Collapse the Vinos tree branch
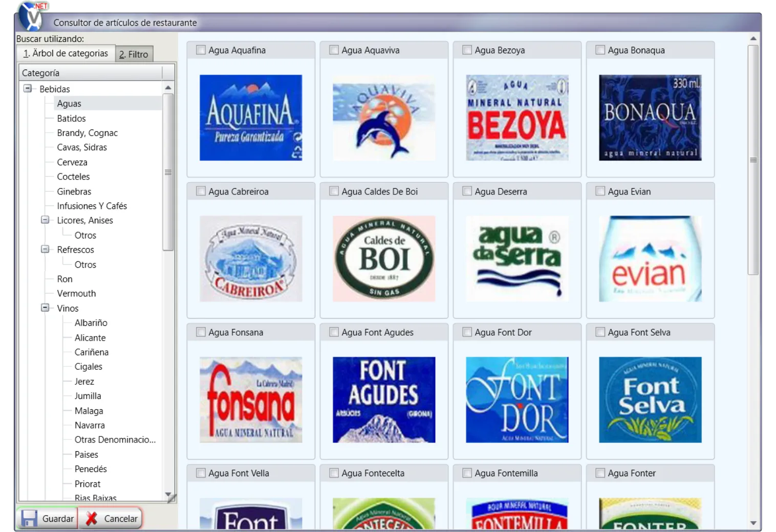776x532 pixels. click(46, 308)
